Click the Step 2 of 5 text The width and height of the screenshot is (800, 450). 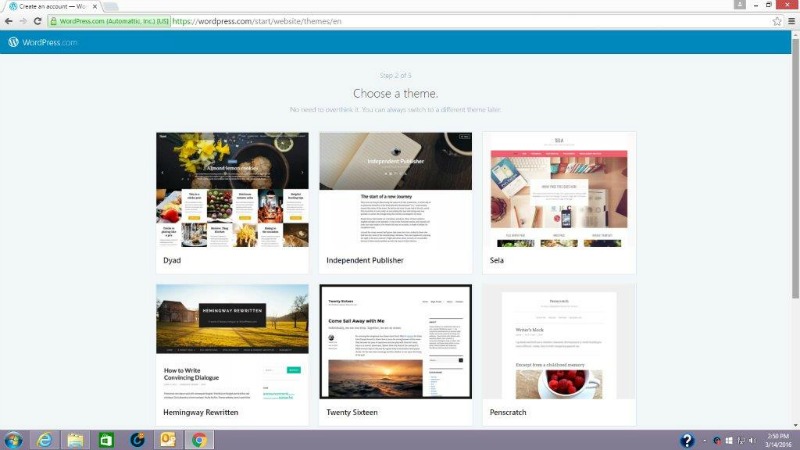pos(395,76)
